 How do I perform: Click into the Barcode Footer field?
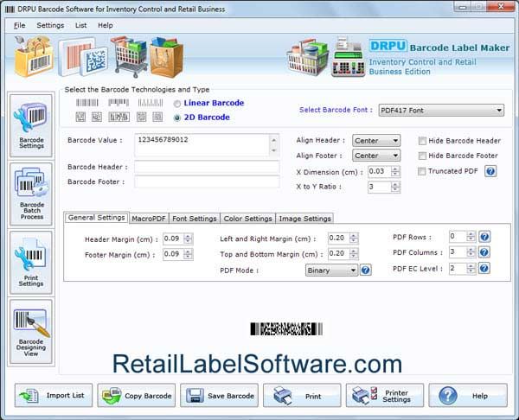pyautogui.click(x=207, y=181)
